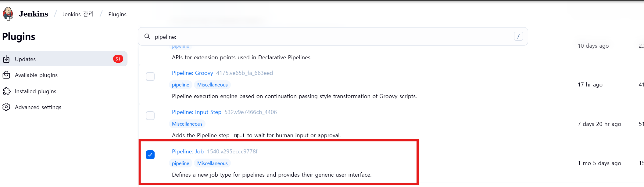Open the Pipeline: Job plugin link
This screenshot has width=644, height=187.
pyautogui.click(x=188, y=152)
